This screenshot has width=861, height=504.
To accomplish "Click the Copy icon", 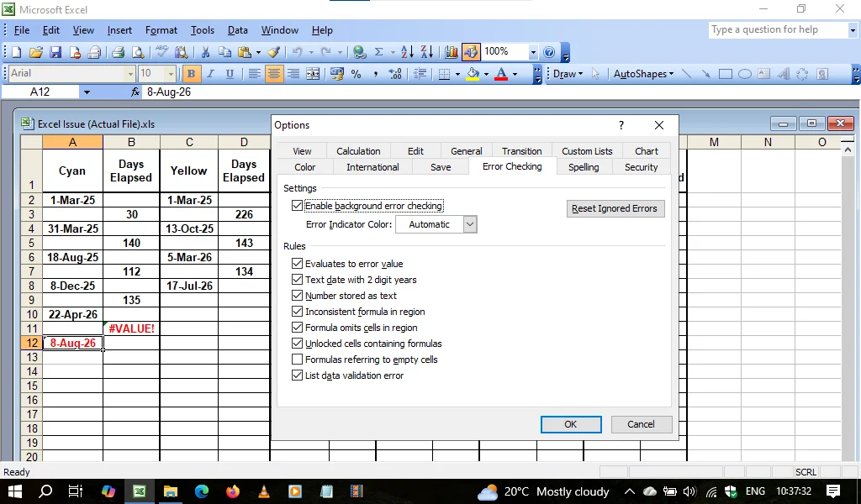I will [224, 52].
